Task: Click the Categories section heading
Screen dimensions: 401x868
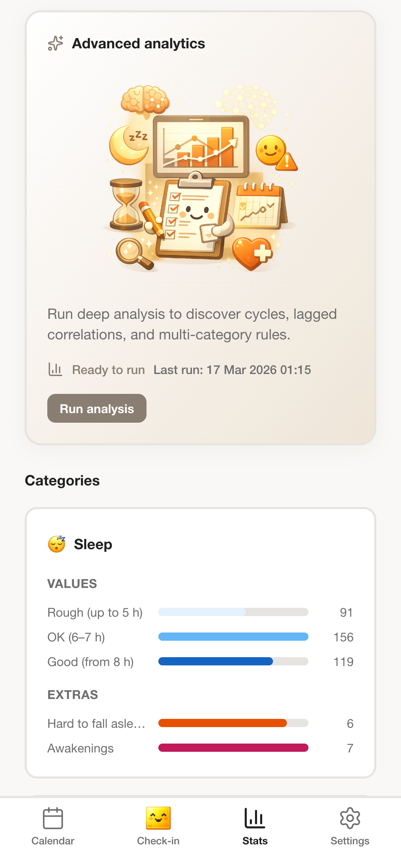Action: 62,480
